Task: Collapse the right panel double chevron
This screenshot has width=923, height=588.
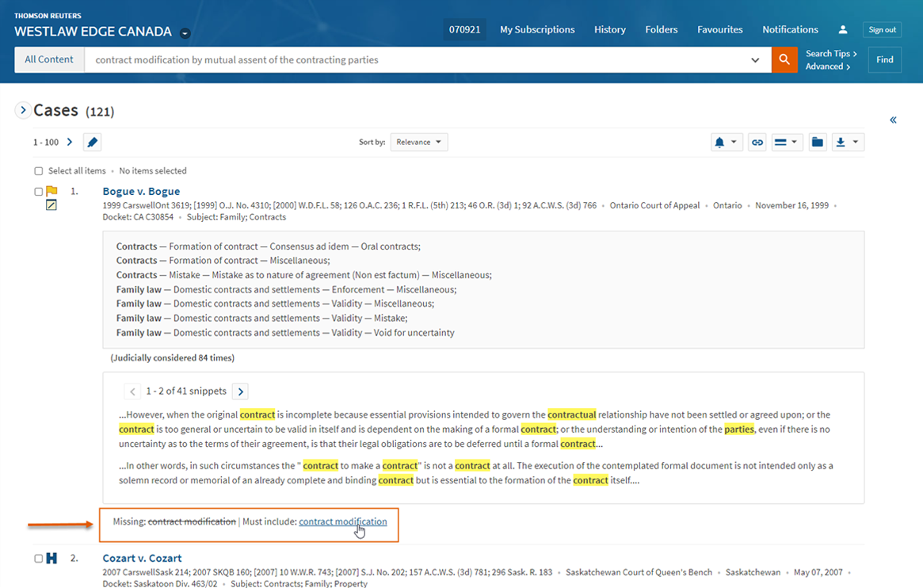Action: pos(893,120)
